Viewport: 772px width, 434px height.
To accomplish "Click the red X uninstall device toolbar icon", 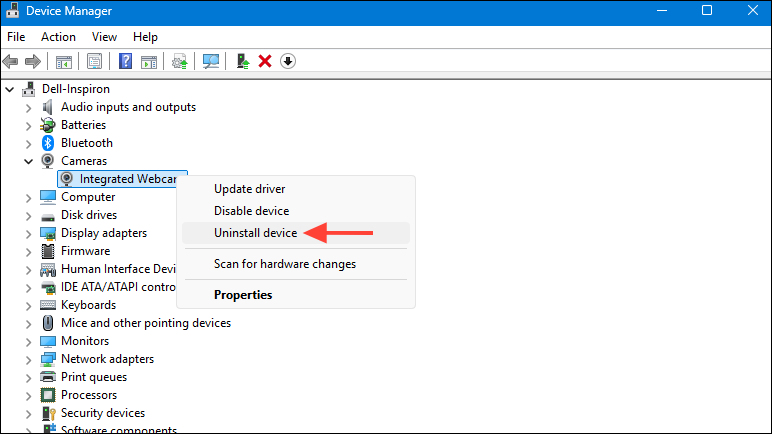I will coord(265,61).
